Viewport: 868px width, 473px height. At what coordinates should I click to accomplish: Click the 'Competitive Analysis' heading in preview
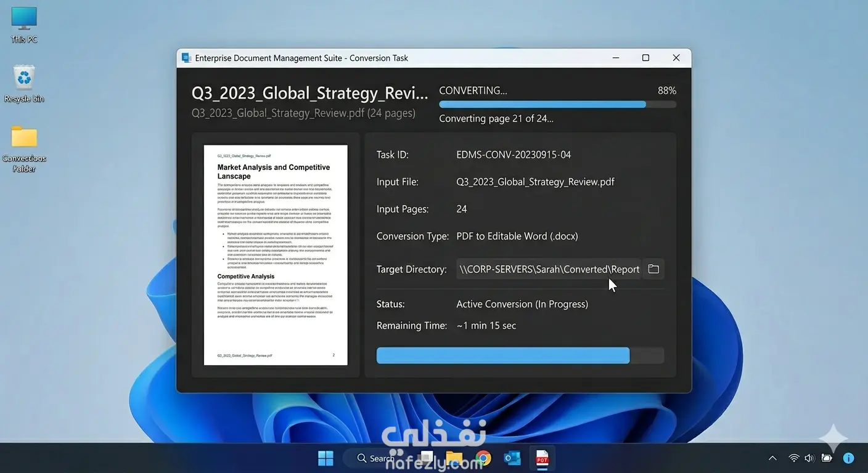tap(246, 277)
